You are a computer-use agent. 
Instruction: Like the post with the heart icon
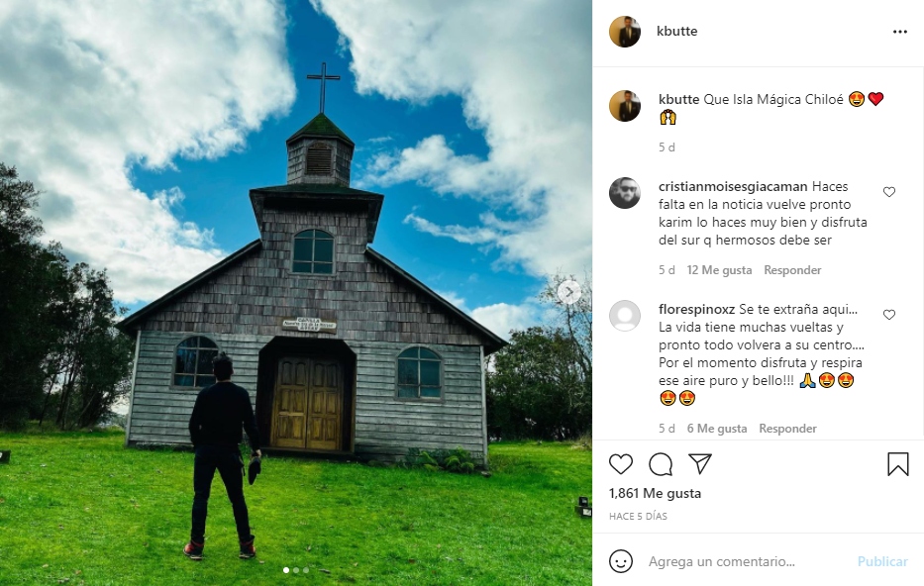621,464
